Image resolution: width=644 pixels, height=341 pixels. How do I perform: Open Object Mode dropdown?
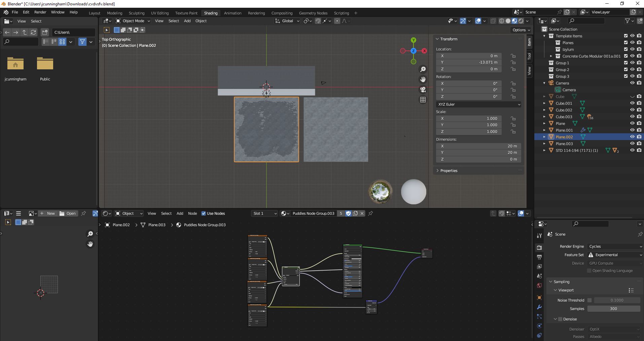133,21
